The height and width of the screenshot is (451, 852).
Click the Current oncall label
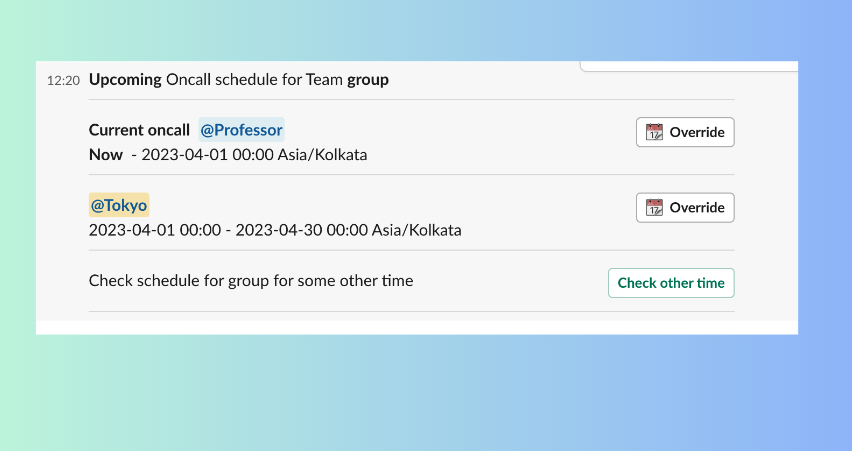139,130
